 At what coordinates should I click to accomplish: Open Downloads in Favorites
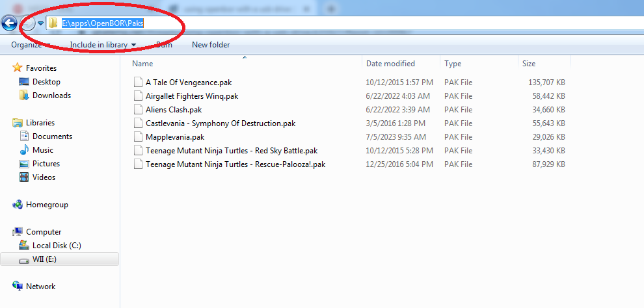click(x=52, y=95)
